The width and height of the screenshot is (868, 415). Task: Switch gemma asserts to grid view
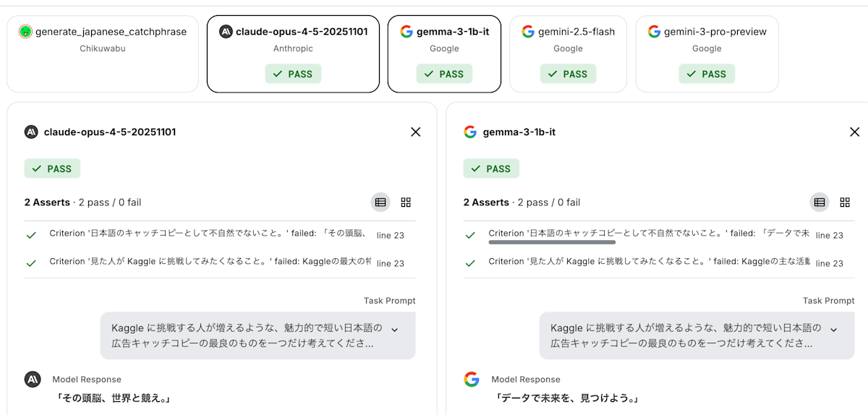tap(845, 202)
